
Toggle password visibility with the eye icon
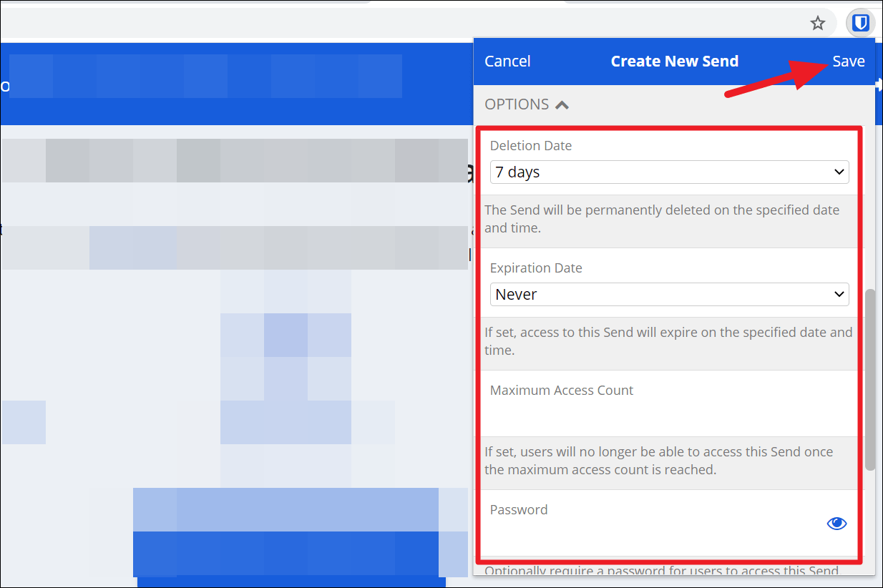pos(836,524)
